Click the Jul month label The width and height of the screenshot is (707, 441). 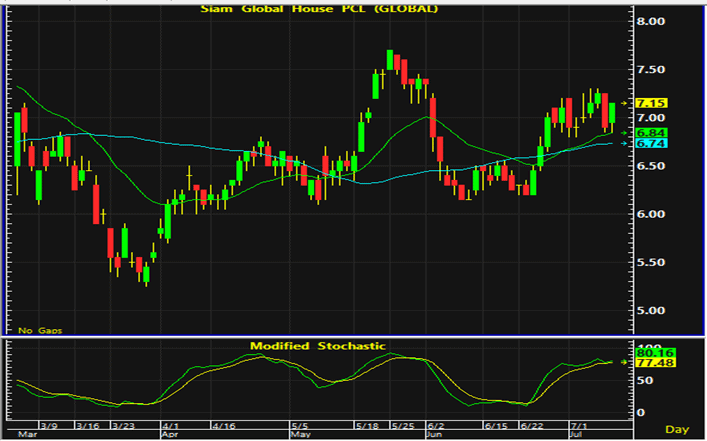(x=576, y=434)
